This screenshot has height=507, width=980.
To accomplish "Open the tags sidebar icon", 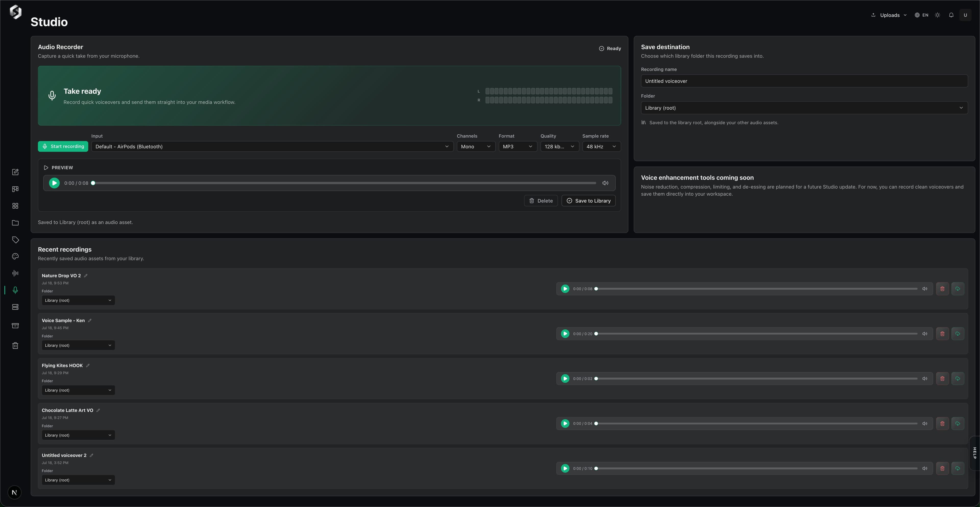I will point(15,240).
